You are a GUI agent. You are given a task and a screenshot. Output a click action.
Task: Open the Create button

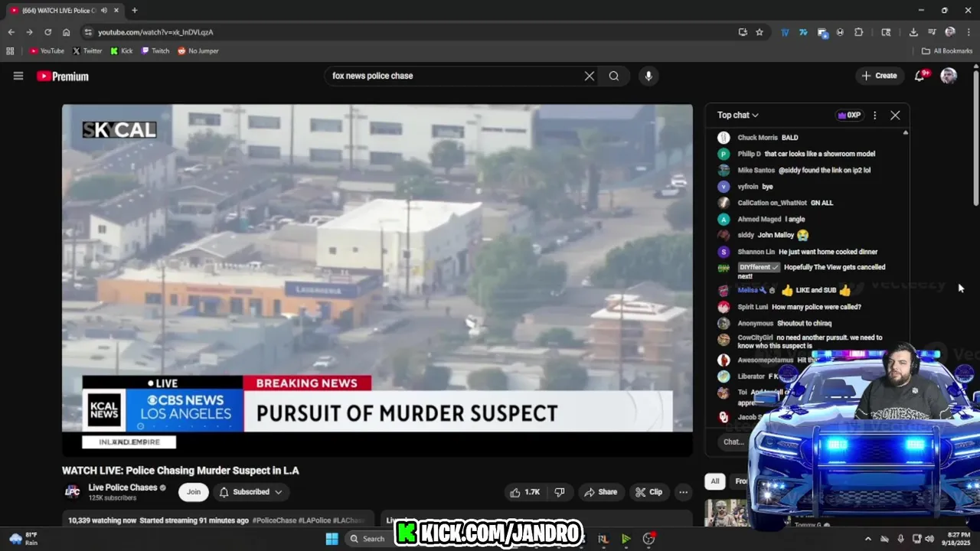click(x=879, y=76)
